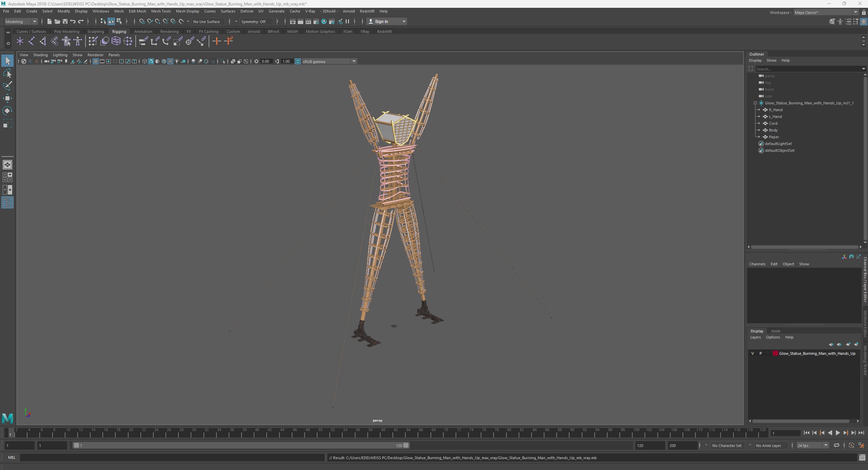Open the Mesh Tools menu
Screen dimensions: 868x470
pyautogui.click(x=161, y=11)
